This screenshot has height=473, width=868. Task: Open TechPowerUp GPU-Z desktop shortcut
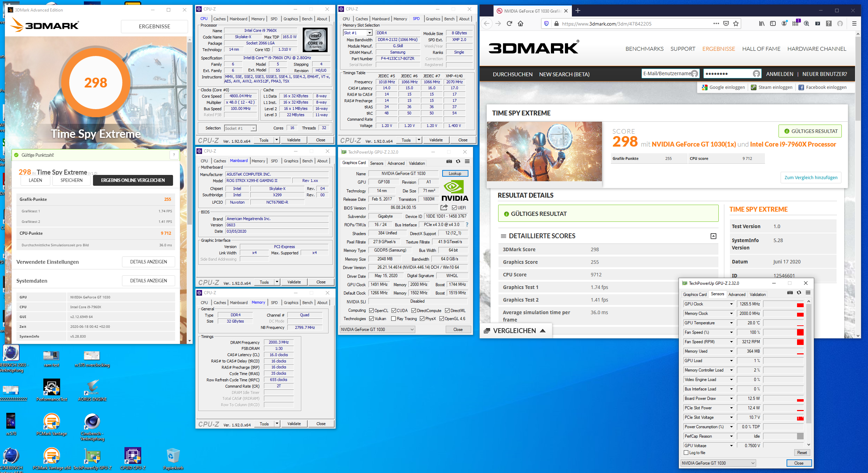tap(92, 458)
